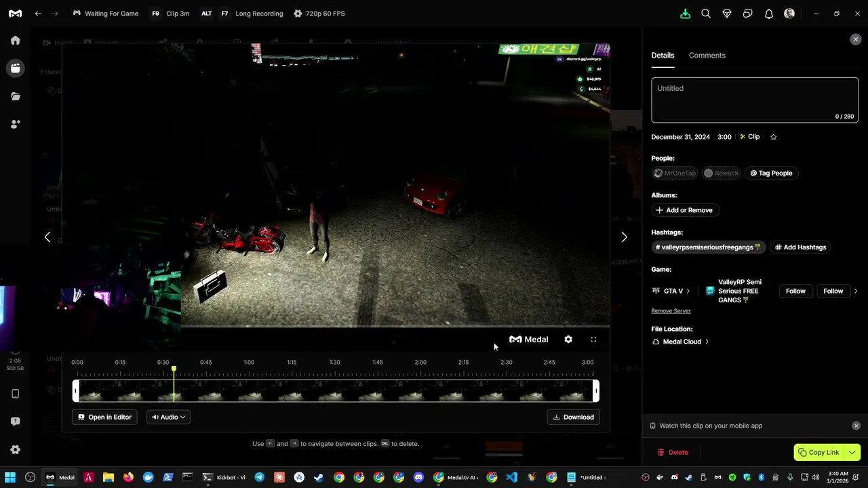Open the Medal home page icon
Image resolution: width=868 pixels, height=488 pixels.
pos(15,40)
